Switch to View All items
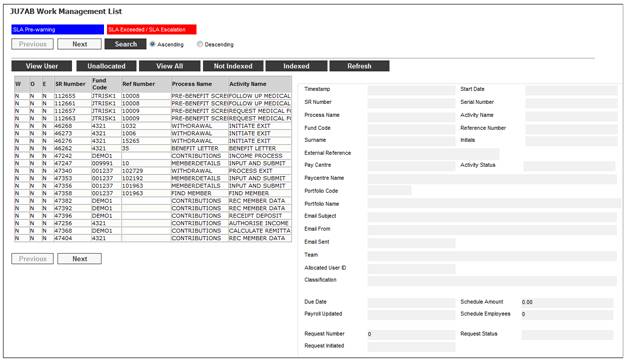The height and width of the screenshot is (361, 626). [169, 66]
